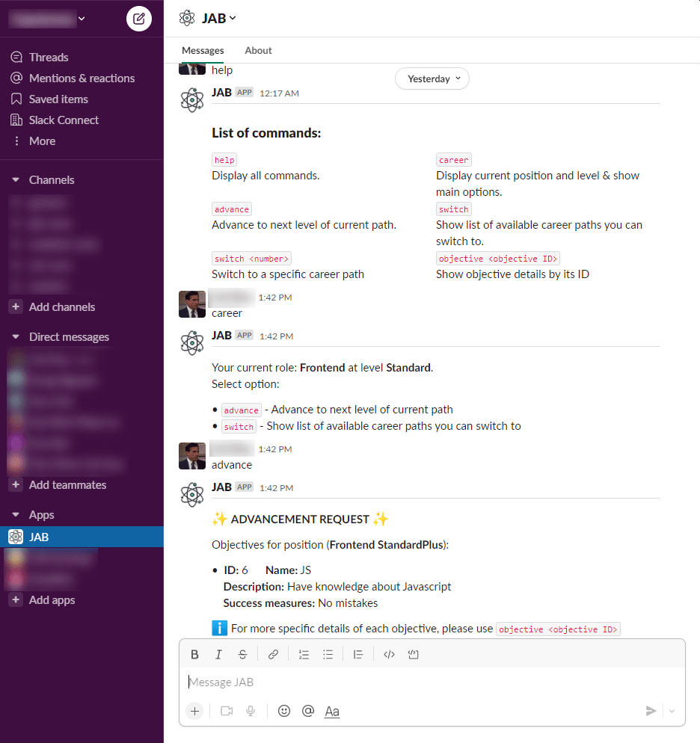Click the ordered list icon
Screen dimensions: 700x743
pyautogui.click(x=304, y=654)
